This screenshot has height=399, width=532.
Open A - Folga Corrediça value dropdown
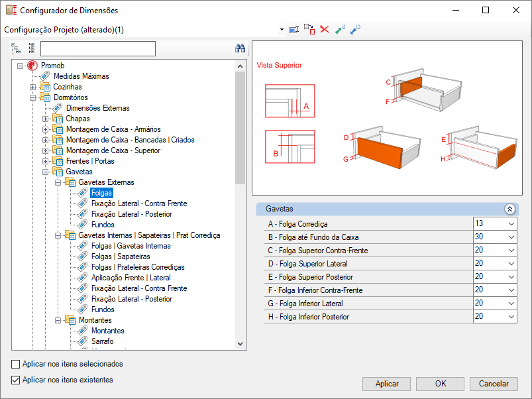[x=511, y=224]
